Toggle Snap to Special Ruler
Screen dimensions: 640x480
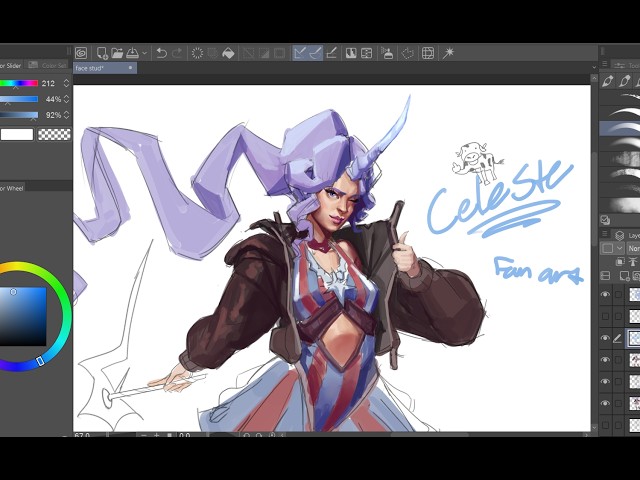(316, 53)
